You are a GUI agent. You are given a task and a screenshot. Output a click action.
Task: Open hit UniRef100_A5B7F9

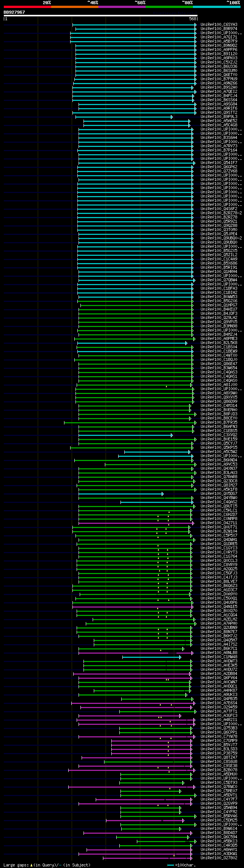[219, 41]
